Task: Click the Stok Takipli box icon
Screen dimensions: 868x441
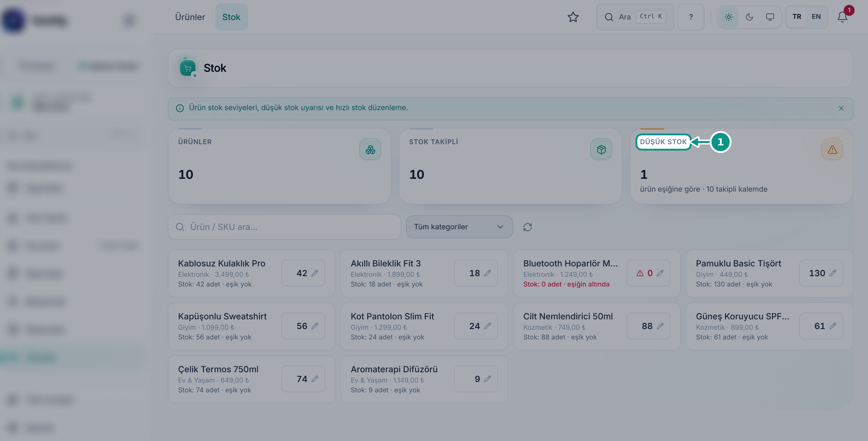Action: click(601, 149)
